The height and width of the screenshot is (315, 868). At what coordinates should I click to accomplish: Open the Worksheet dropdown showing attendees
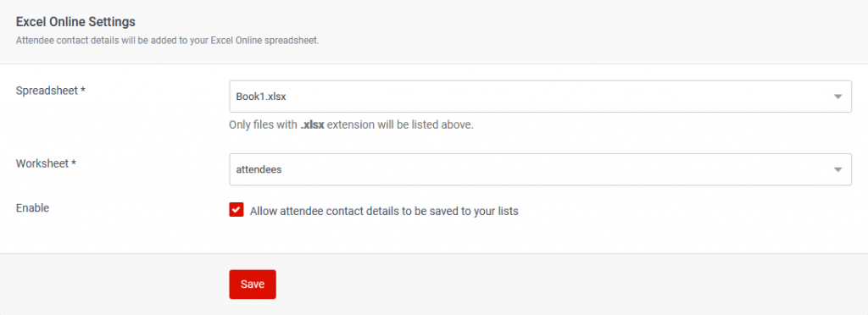(x=540, y=169)
